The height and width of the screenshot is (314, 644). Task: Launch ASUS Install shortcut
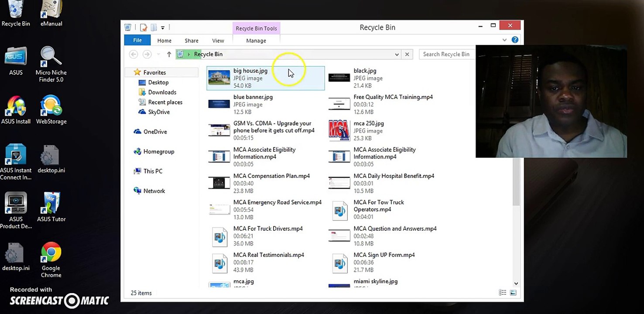click(16, 110)
